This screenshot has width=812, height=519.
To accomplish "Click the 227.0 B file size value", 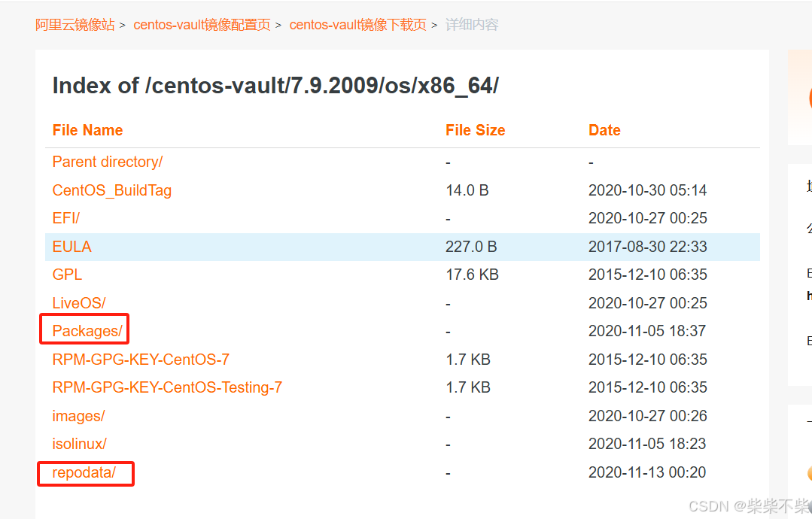I will click(x=471, y=247).
